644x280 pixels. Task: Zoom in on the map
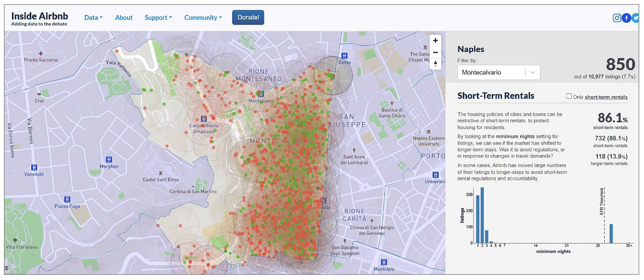click(x=435, y=41)
